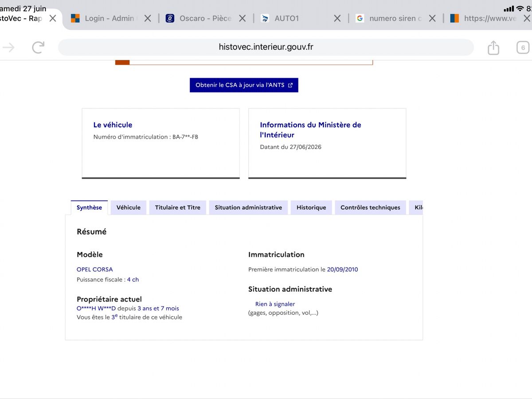Viewport: 532px width, 399px height.
Task: Close the numero siren Google tab
Action: (x=432, y=18)
